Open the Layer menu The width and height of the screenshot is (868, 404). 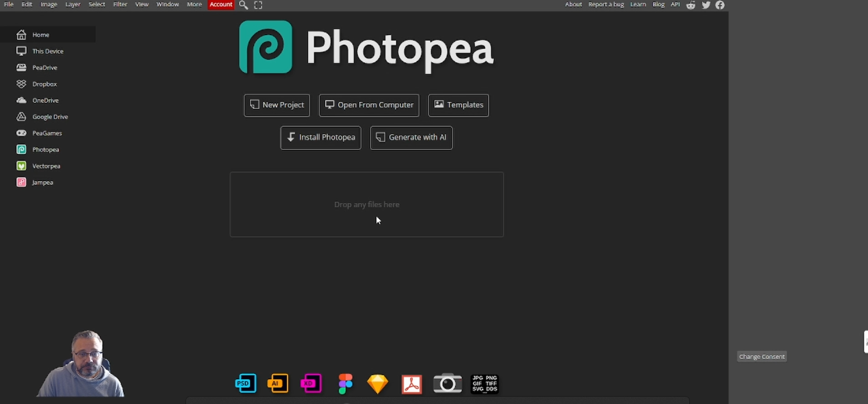click(73, 4)
